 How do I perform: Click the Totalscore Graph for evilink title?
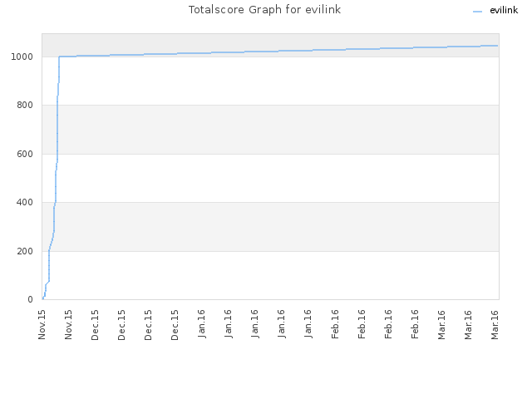pos(264,10)
